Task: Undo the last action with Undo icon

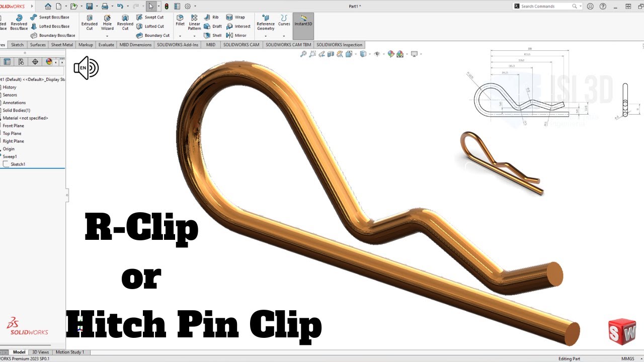Action: pos(120,7)
